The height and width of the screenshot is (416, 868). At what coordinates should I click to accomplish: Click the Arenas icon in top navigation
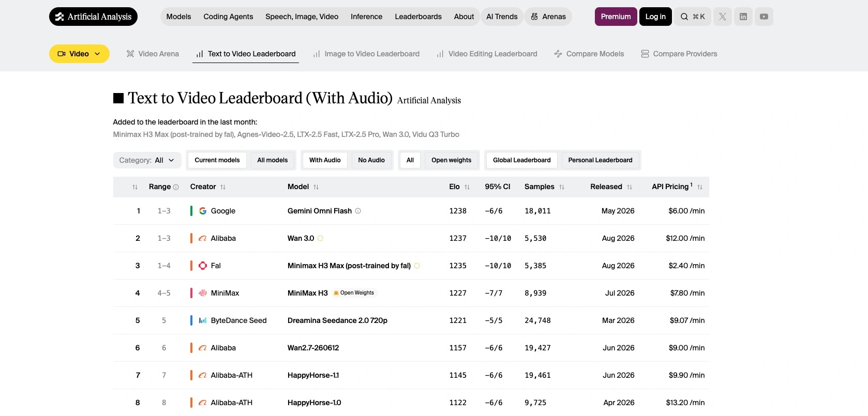click(535, 17)
